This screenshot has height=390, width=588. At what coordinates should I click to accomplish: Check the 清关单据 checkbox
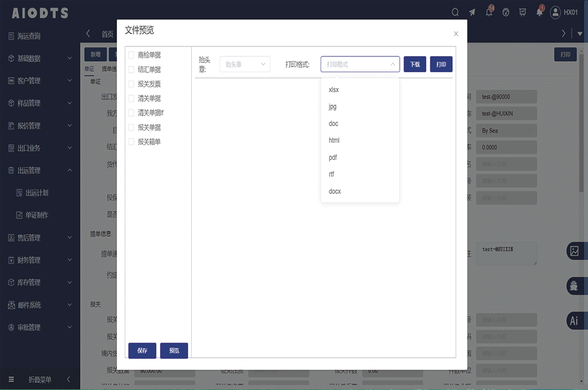click(131, 99)
